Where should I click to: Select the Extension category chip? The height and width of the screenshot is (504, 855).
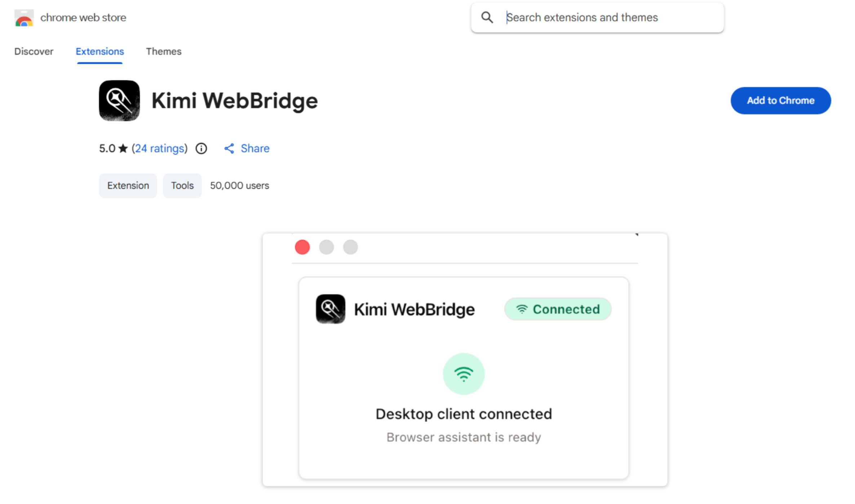(128, 185)
